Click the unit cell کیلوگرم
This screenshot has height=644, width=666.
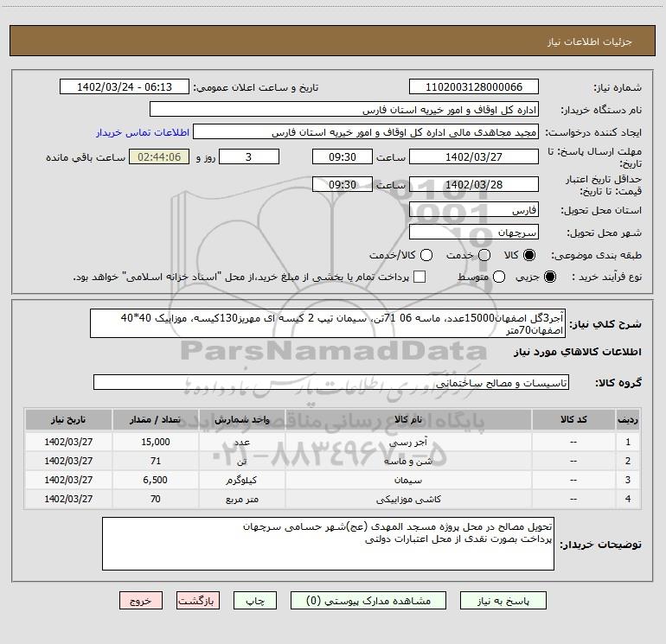coord(241,480)
